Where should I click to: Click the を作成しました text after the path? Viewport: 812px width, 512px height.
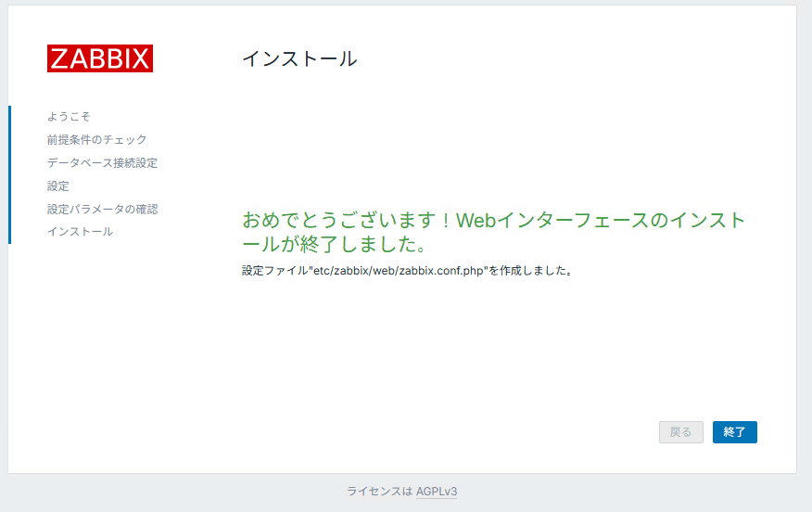click(531, 272)
